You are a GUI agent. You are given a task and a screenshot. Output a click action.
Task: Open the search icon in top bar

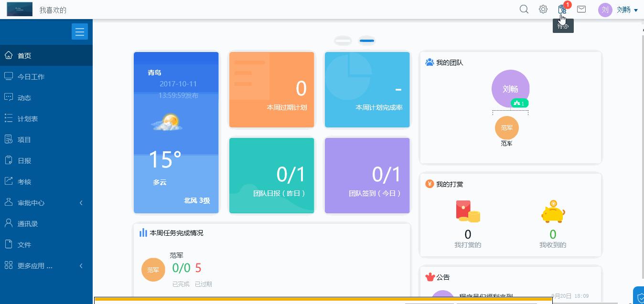click(x=524, y=9)
